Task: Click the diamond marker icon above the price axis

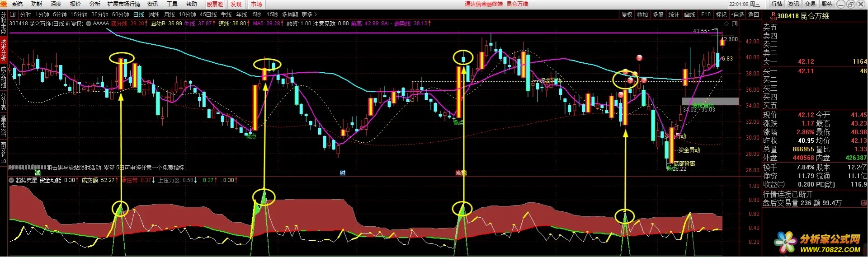Action: (726, 23)
